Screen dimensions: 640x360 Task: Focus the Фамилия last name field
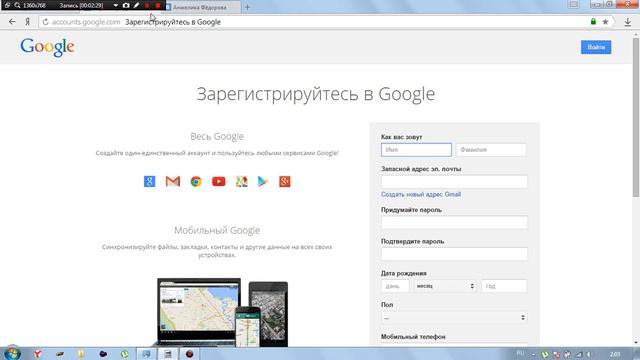491,150
